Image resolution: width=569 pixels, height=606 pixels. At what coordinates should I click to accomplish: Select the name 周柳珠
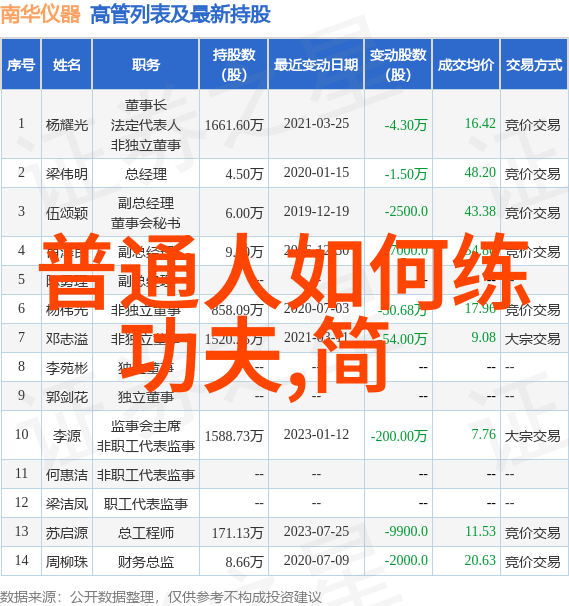[x=67, y=562]
